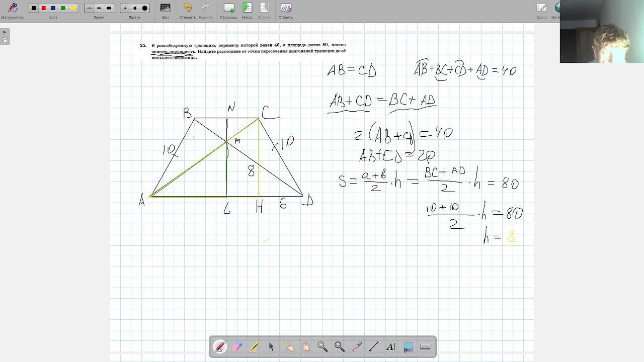Expand the left side panel tab
The image size is (644, 362).
pyautogui.click(x=5, y=36)
